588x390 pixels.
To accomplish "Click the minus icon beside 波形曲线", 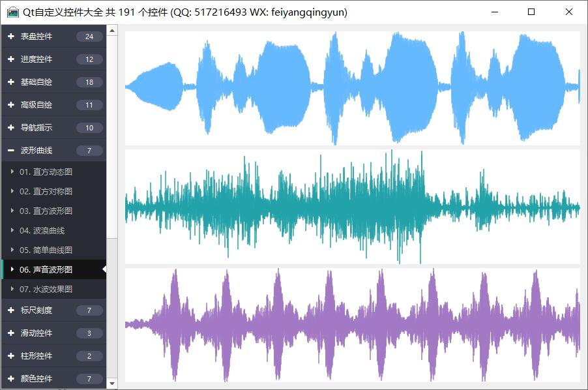I will tap(11, 151).
